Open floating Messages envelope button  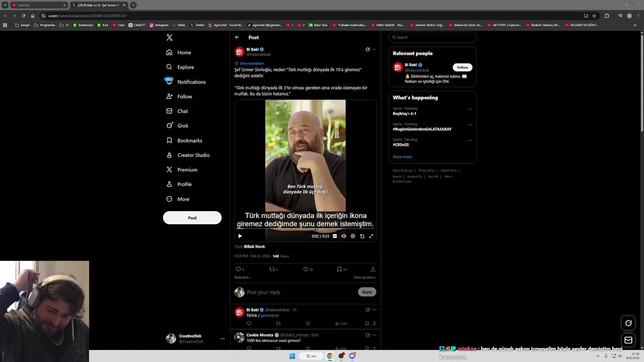point(628,340)
